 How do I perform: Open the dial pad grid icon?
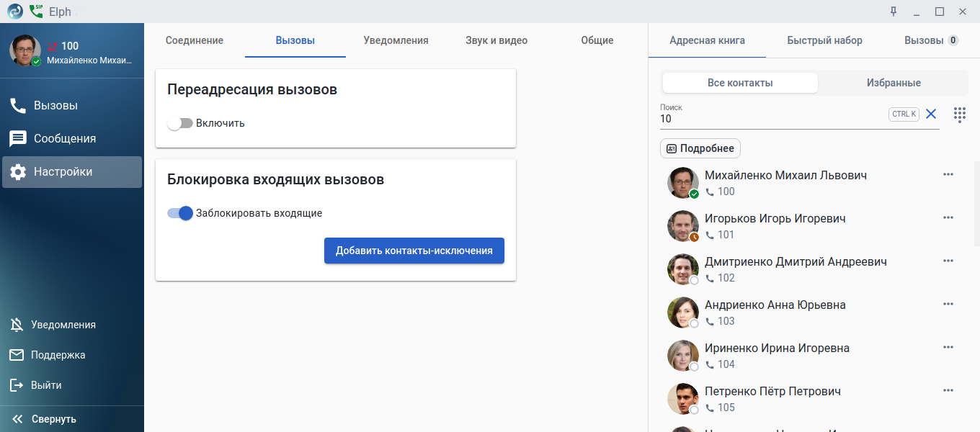coord(960,114)
